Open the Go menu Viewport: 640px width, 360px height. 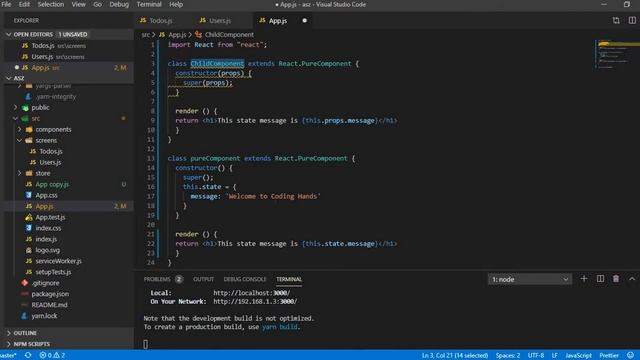coord(98,4)
